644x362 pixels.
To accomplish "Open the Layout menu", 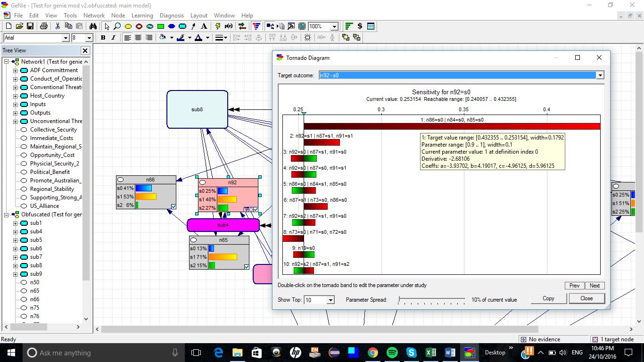I will [199, 16].
